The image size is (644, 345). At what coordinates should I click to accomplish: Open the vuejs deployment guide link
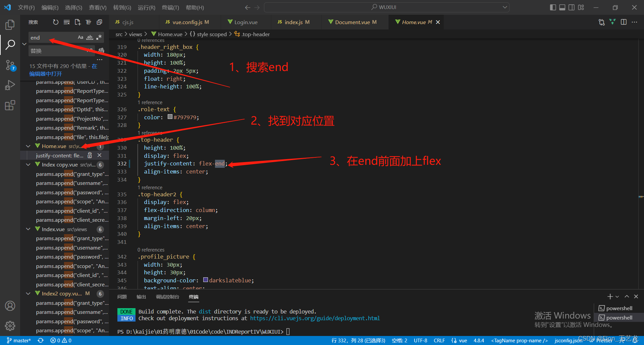[315, 318]
